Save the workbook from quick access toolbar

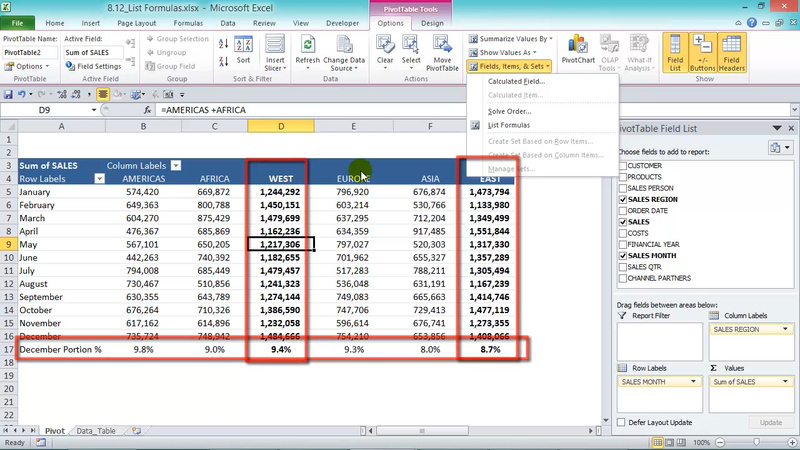(x=8, y=94)
